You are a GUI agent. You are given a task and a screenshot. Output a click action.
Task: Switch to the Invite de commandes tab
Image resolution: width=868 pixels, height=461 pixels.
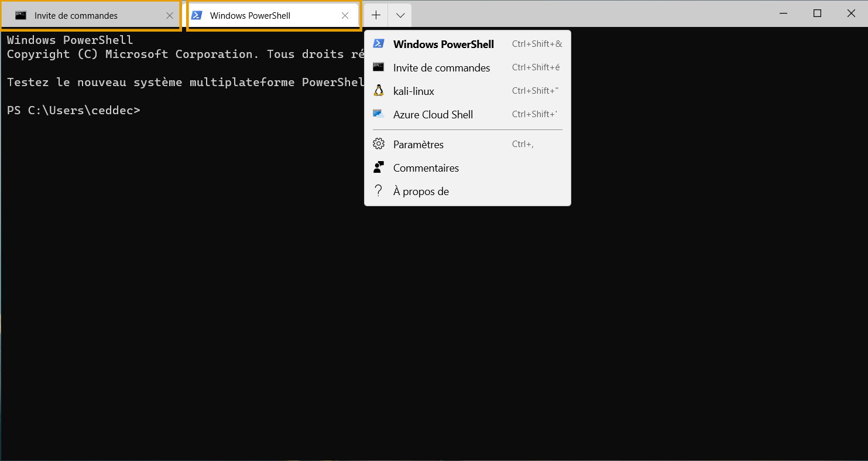click(76, 16)
